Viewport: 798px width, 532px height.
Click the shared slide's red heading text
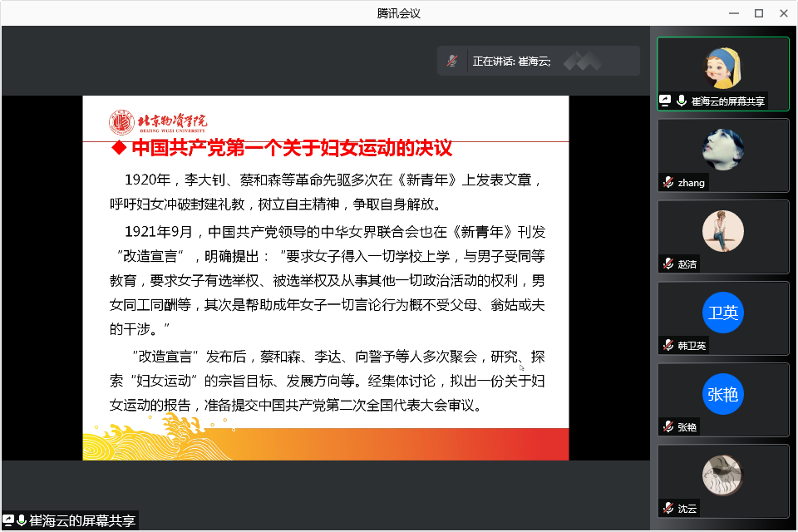292,149
